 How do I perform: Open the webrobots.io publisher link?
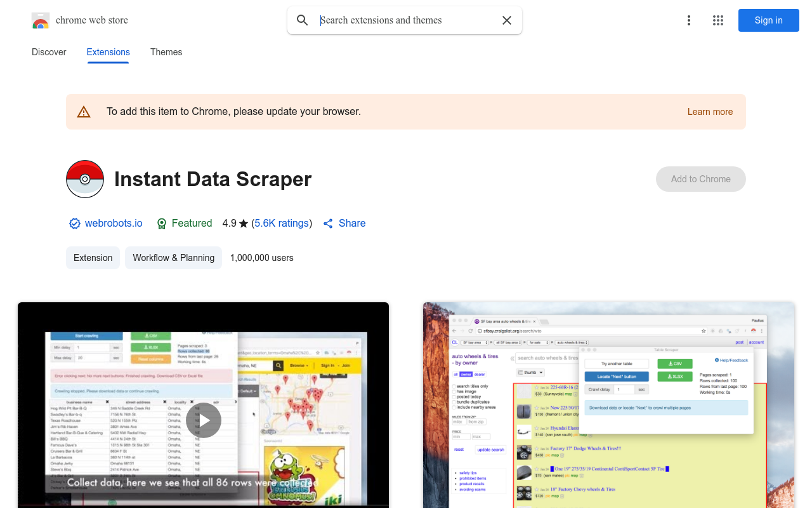(x=114, y=224)
